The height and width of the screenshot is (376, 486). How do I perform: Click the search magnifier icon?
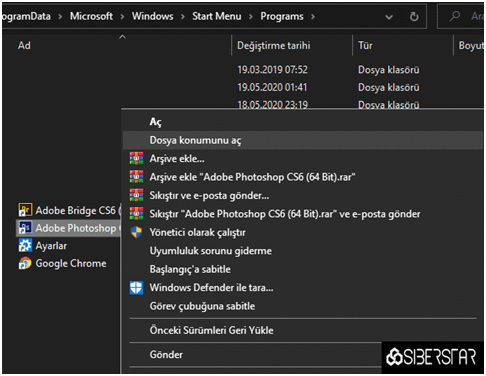pos(454,16)
